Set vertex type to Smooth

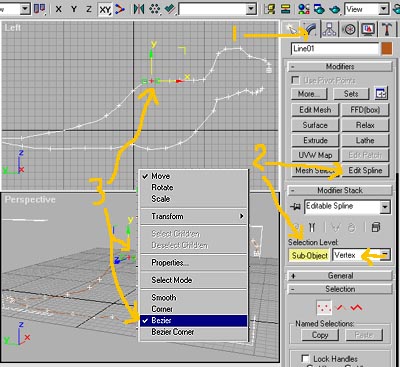(x=193, y=297)
